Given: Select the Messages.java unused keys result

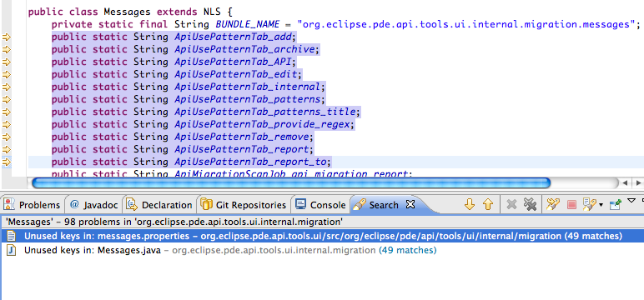Looking at the screenshot, I should point(230,250).
